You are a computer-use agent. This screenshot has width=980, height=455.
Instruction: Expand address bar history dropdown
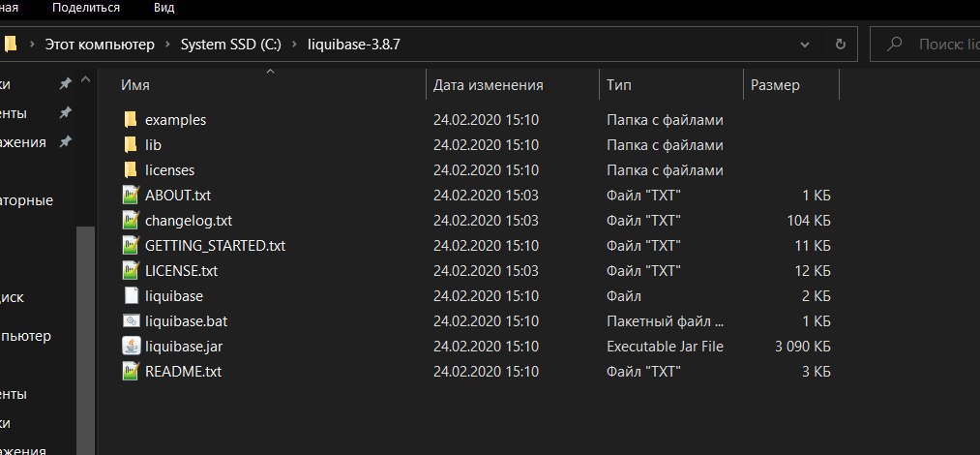click(x=804, y=45)
